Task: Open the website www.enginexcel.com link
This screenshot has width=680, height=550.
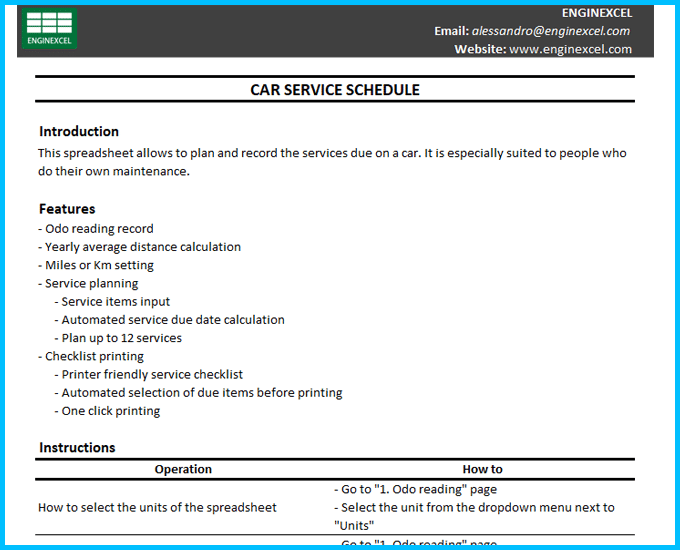Action: coord(570,49)
